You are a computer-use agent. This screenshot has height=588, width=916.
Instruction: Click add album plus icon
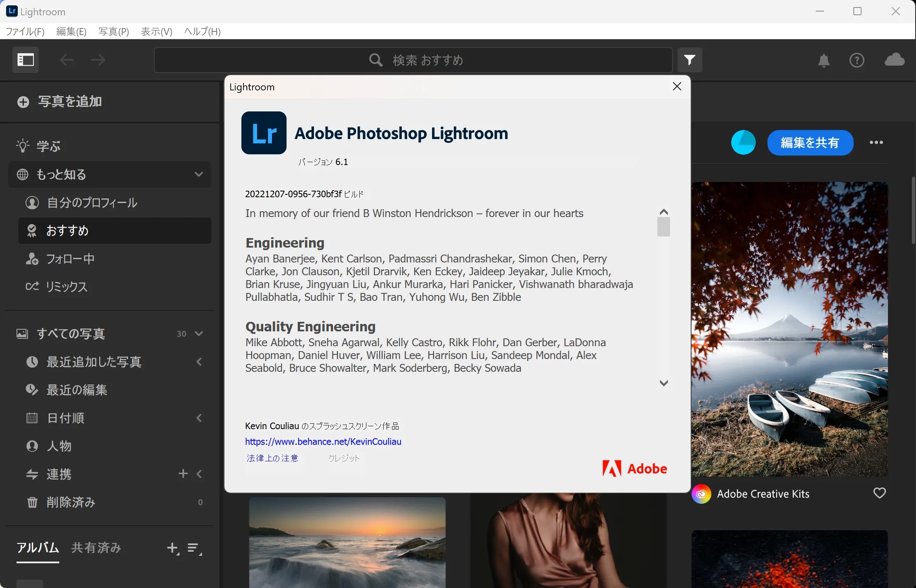click(173, 548)
